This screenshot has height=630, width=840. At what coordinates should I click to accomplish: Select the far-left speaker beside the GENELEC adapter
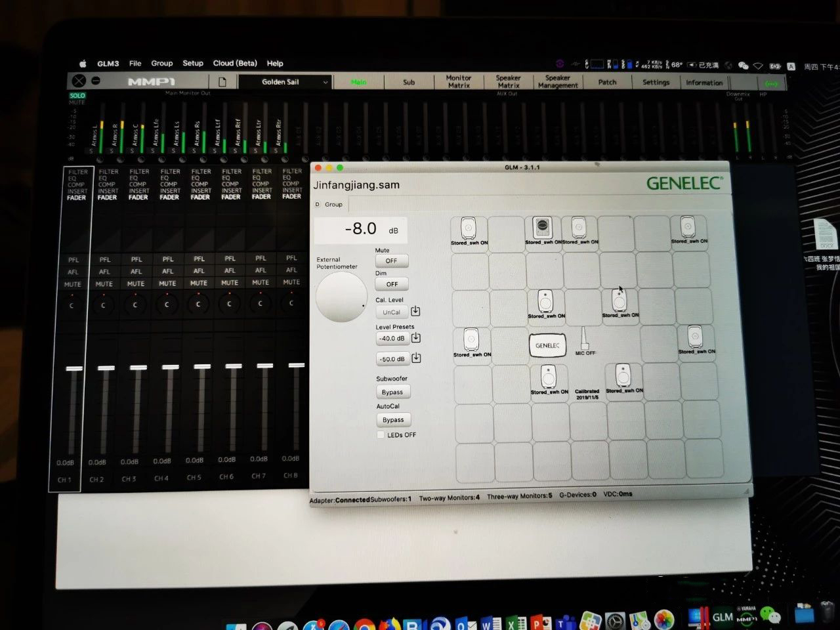click(472, 340)
